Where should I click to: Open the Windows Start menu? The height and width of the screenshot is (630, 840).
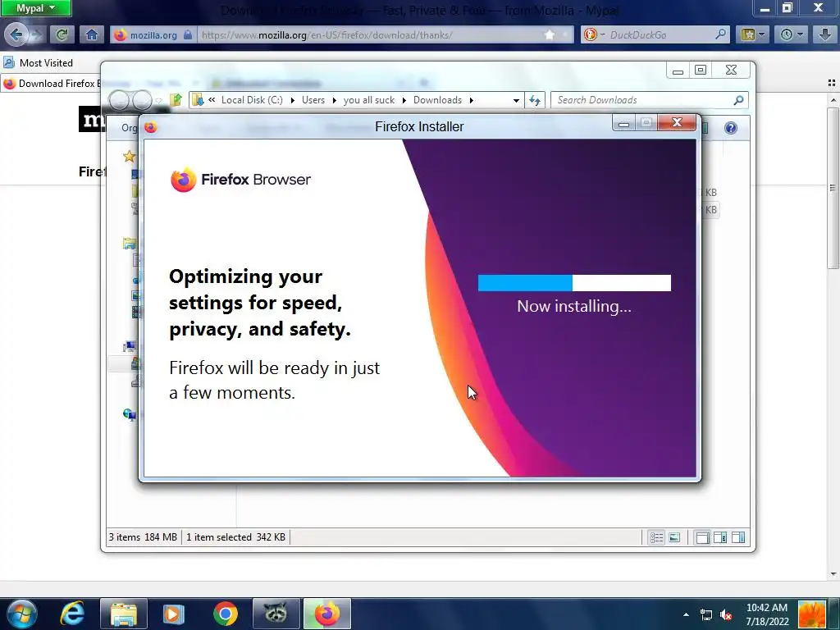point(21,614)
